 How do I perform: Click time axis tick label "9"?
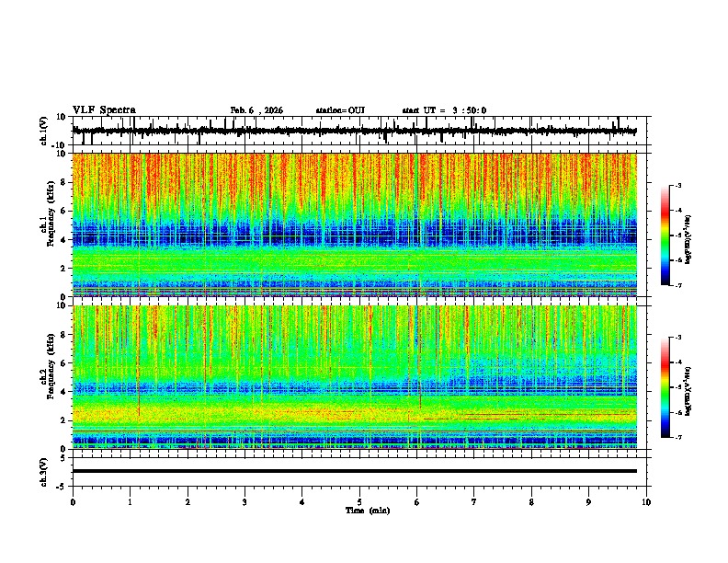[588, 502]
